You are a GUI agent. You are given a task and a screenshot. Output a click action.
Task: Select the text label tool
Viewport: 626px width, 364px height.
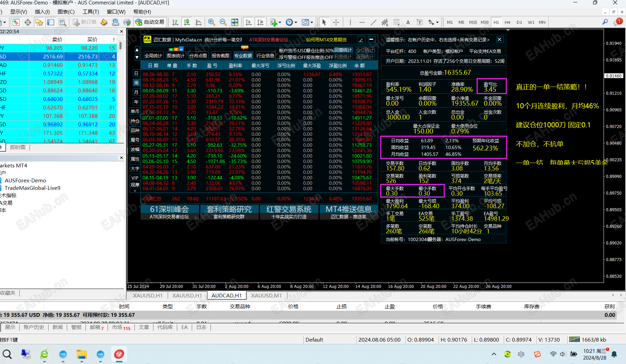pyautogui.click(x=420, y=22)
